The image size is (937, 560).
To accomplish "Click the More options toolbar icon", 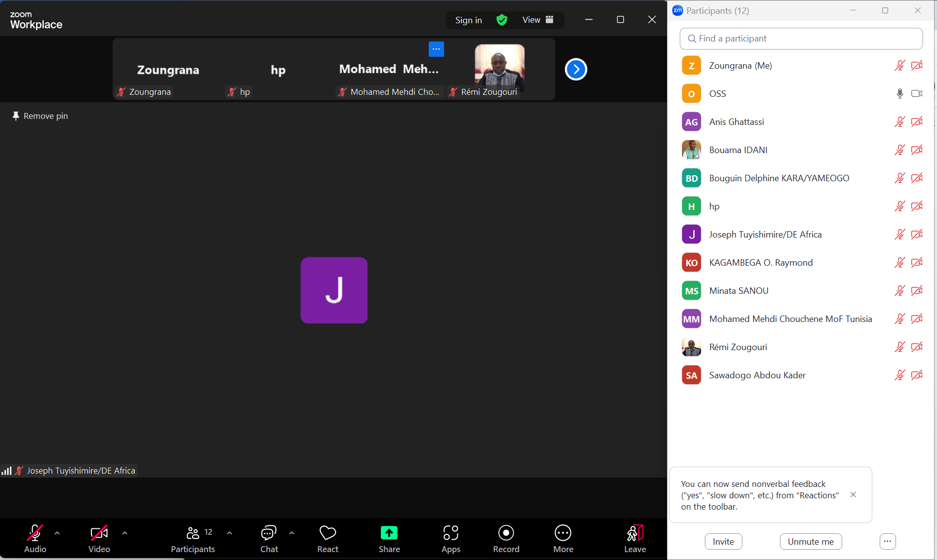I will (563, 533).
